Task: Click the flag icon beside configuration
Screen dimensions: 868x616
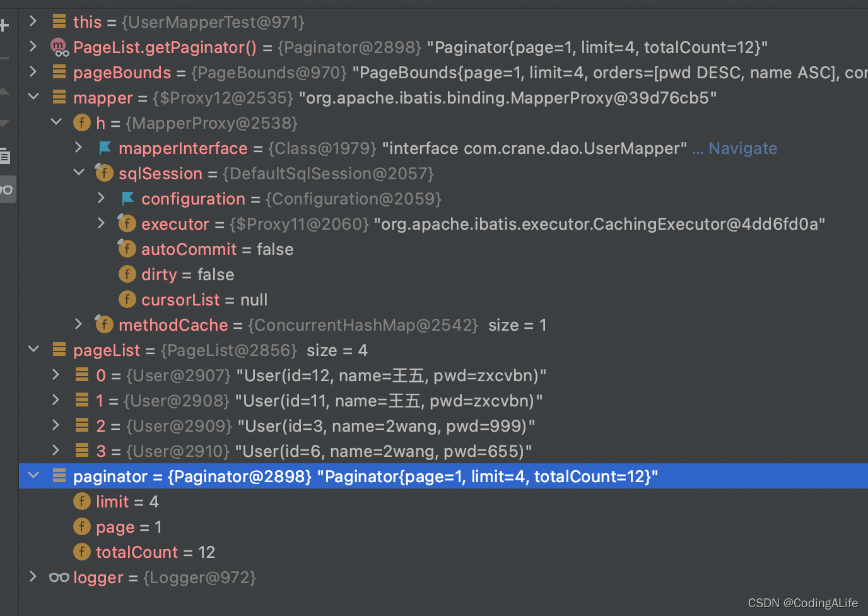Action: [127, 198]
